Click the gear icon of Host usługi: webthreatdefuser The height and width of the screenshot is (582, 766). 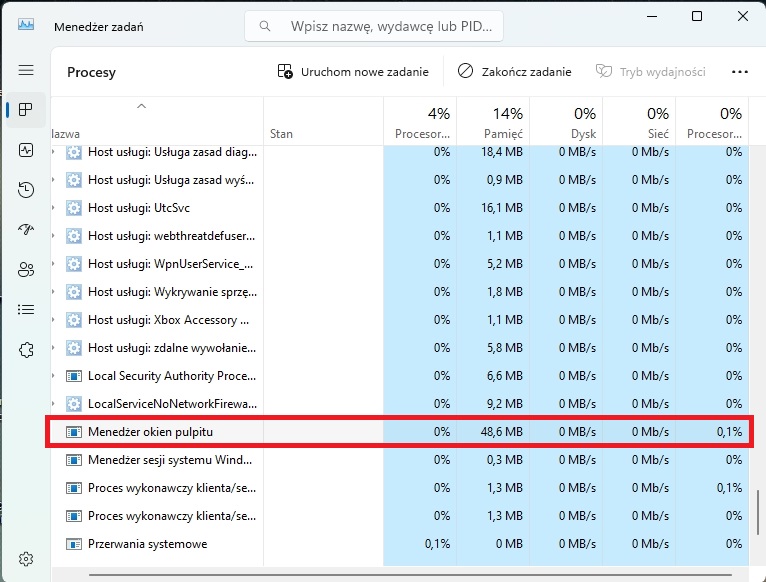pos(74,236)
